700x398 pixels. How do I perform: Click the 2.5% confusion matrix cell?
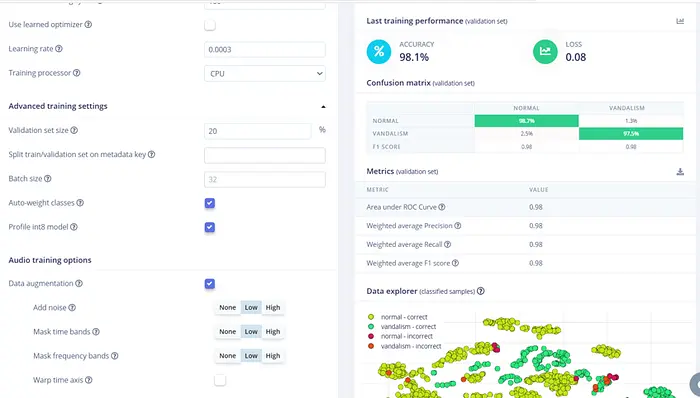(x=526, y=133)
